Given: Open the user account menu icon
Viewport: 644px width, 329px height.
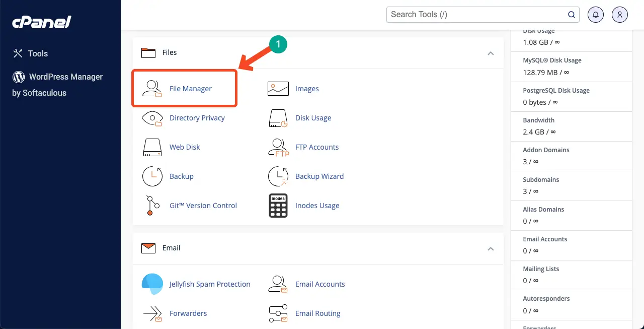Looking at the screenshot, I should tap(620, 15).
